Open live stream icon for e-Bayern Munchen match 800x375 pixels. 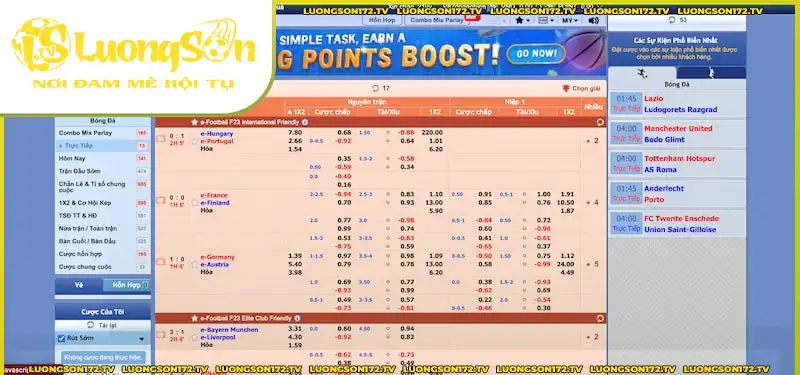[x=160, y=335]
